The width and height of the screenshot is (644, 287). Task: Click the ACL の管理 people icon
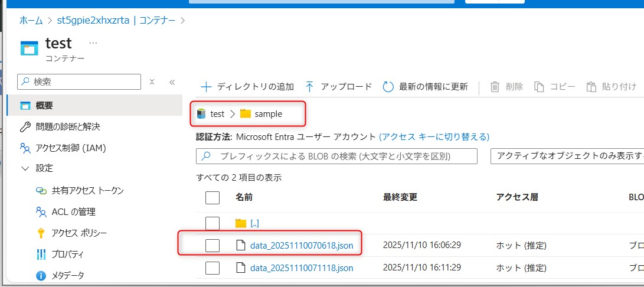click(41, 212)
